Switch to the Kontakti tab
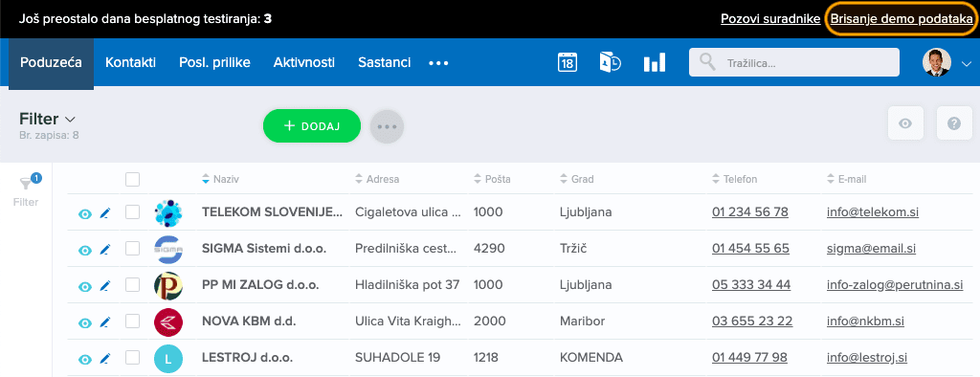Screen dimensions: 980x377 [130, 62]
